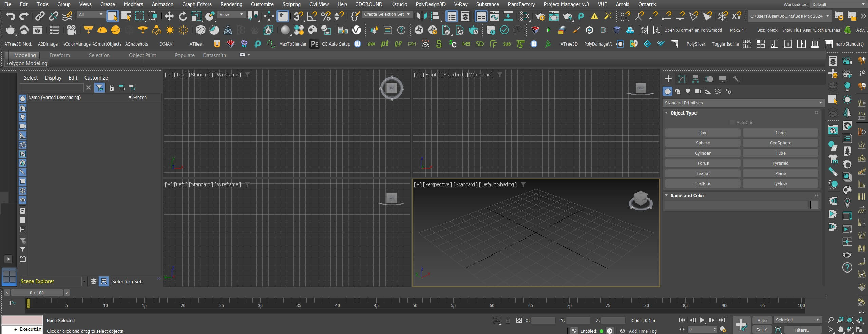Open the Hierarchy panel tab icon
This screenshot has height=334, width=868.
click(695, 79)
